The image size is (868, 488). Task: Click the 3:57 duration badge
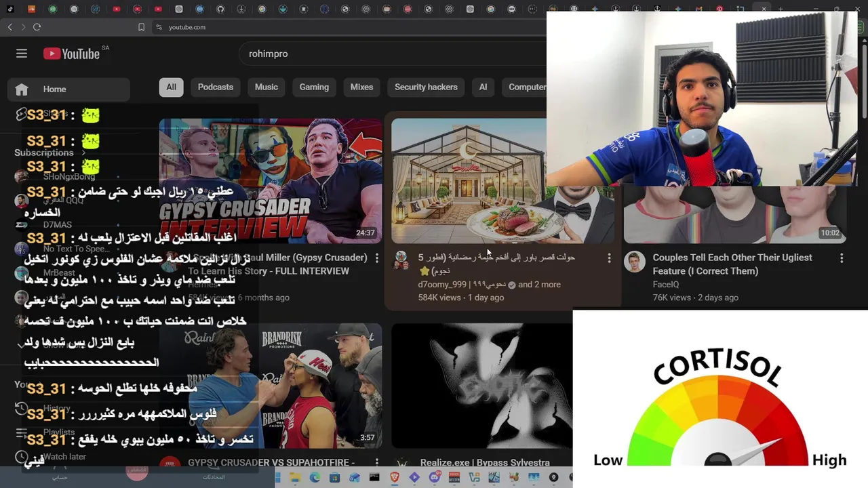pos(367,438)
